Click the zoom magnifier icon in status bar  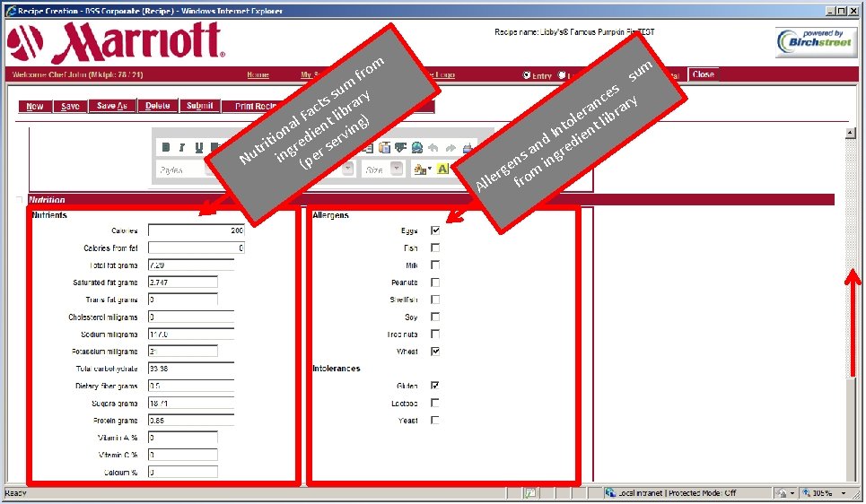click(807, 493)
